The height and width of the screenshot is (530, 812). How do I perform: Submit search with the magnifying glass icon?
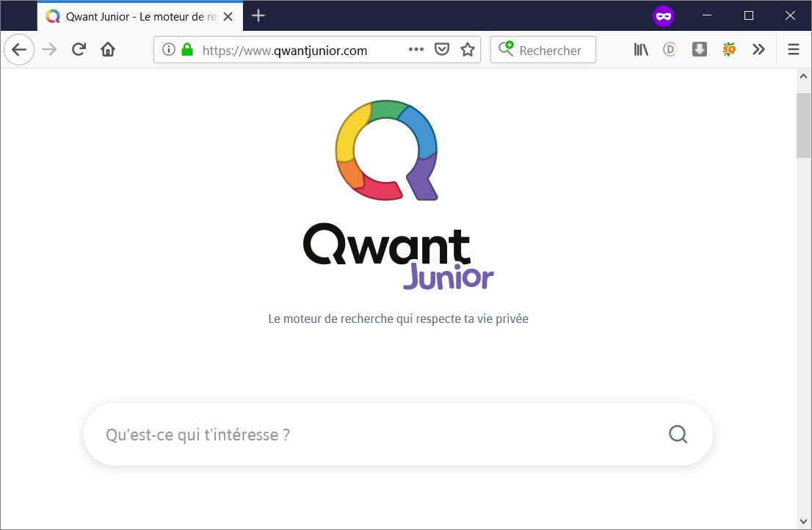tap(678, 435)
